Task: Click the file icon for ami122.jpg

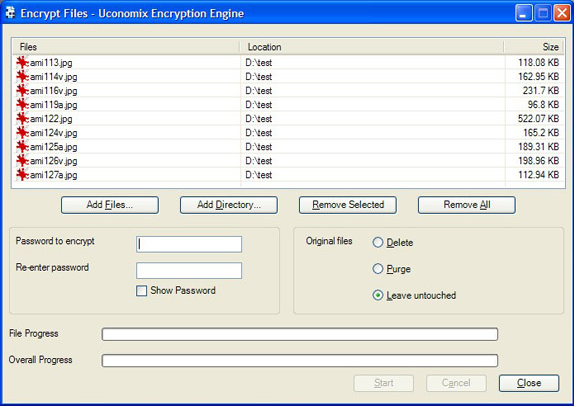Action: click(x=22, y=119)
